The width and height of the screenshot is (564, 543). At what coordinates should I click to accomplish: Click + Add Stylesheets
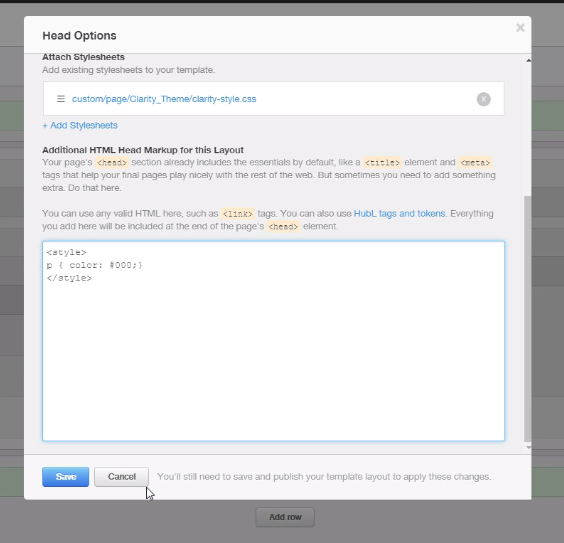[80, 125]
